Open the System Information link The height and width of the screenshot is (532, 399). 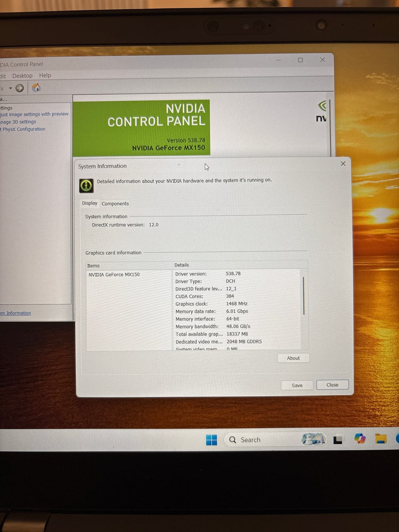click(x=15, y=313)
